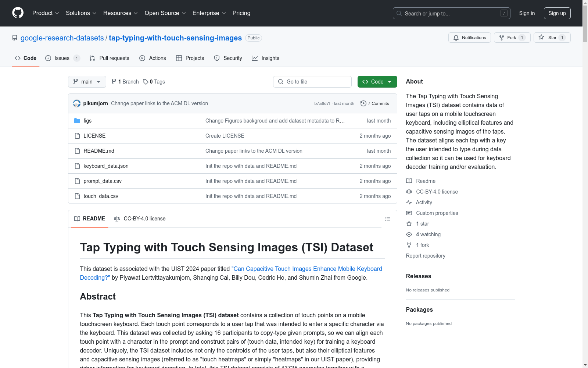Open the Security tab
The height and width of the screenshot is (368, 588).
228,58
